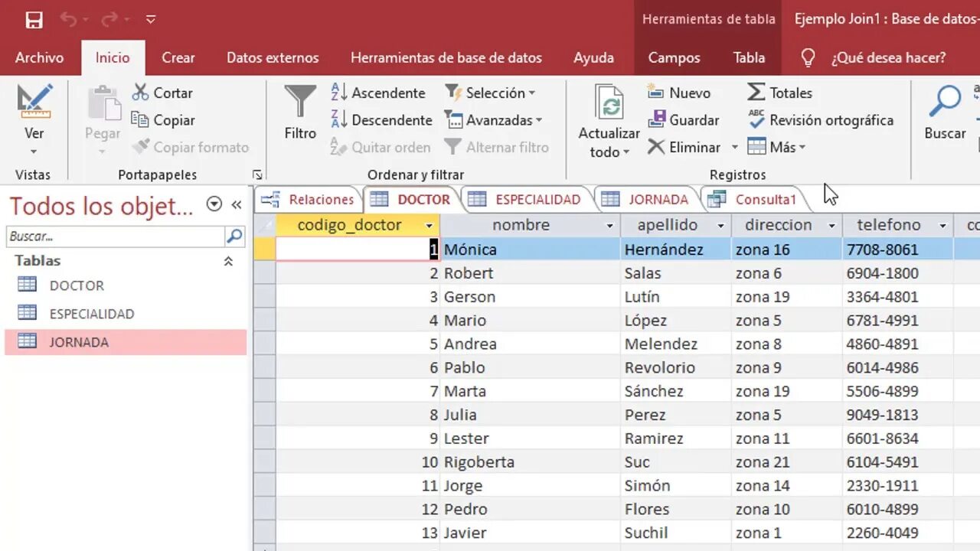Click the select-all datasheet corner box

[x=265, y=225]
